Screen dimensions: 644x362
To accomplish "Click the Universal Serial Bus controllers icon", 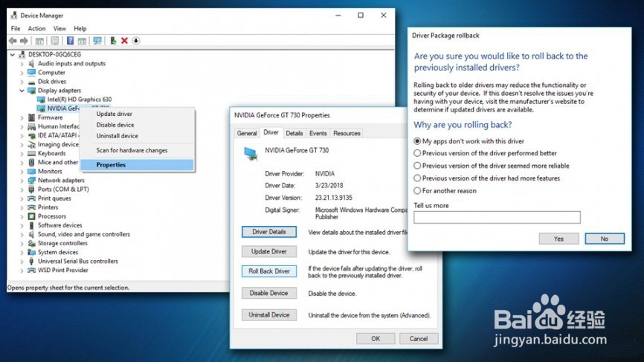I will pyautogui.click(x=31, y=261).
